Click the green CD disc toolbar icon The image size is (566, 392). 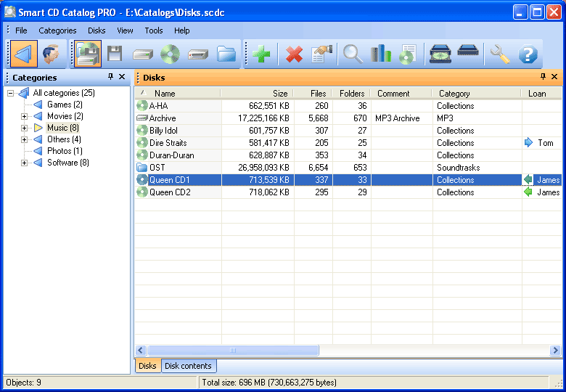point(170,54)
